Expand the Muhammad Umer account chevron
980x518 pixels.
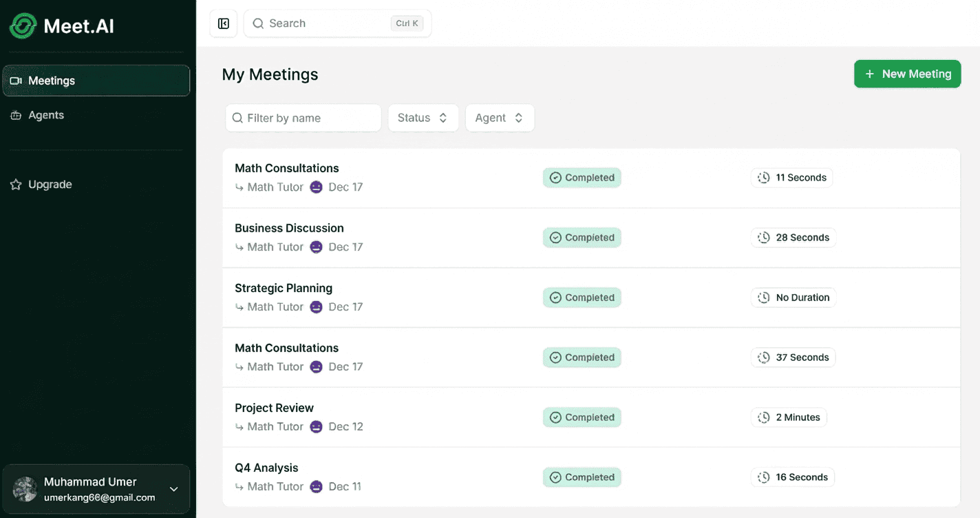tap(173, 488)
